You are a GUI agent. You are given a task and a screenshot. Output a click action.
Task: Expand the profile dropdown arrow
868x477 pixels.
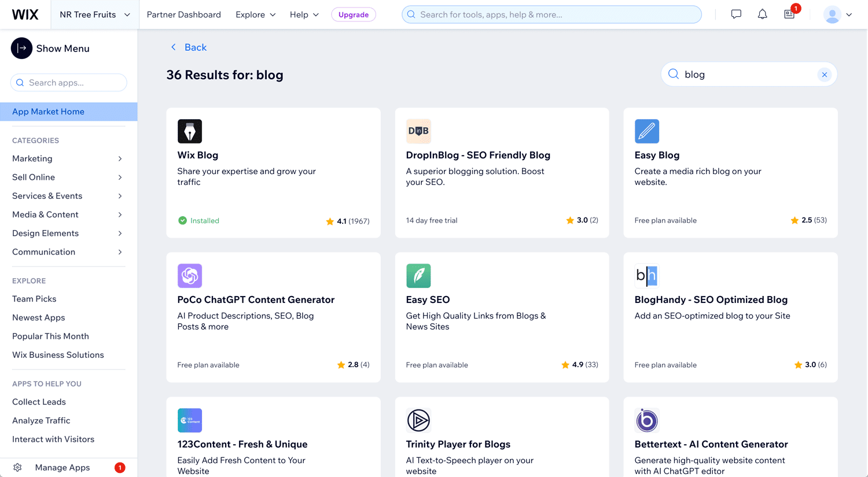(x=849, y=14)
